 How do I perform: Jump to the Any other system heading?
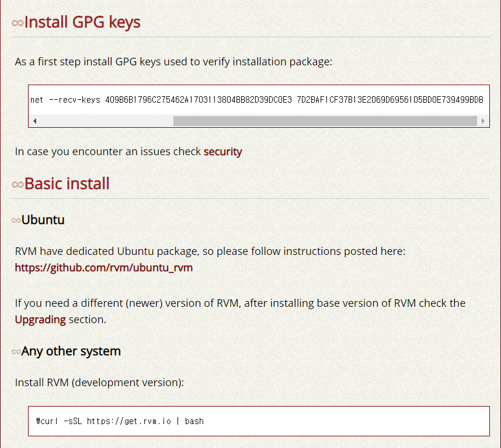click(71, 351)
